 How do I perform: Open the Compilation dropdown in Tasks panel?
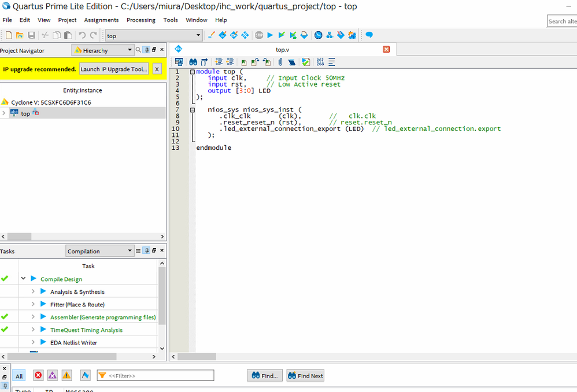99,251
